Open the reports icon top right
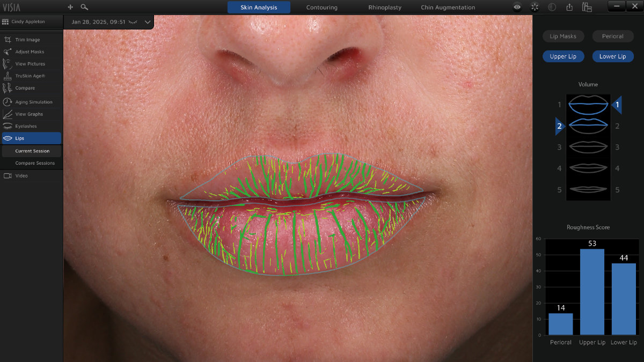 tap(587, 7)
